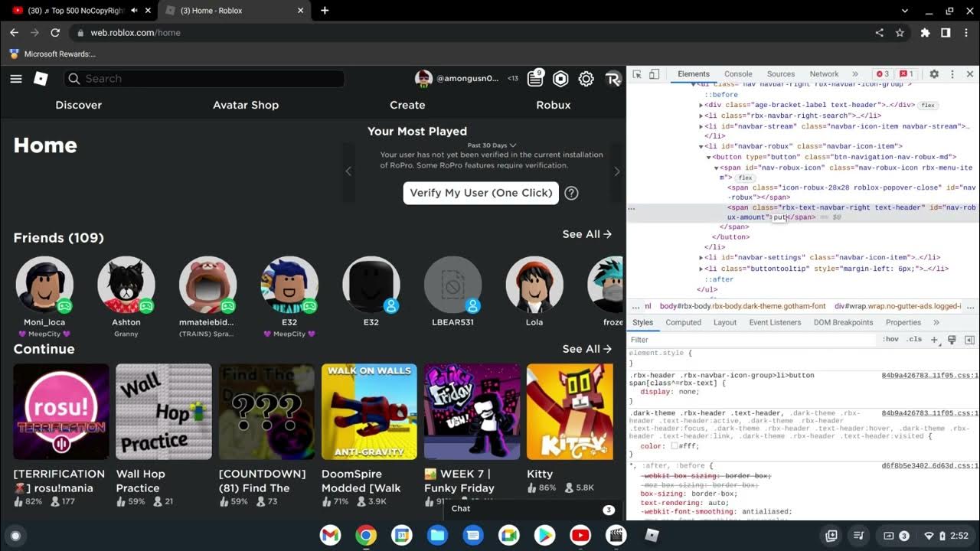The width and height of the screenshot is (980, 551).
Task: Open the Computed styles tab
Action: pos(683,323)
